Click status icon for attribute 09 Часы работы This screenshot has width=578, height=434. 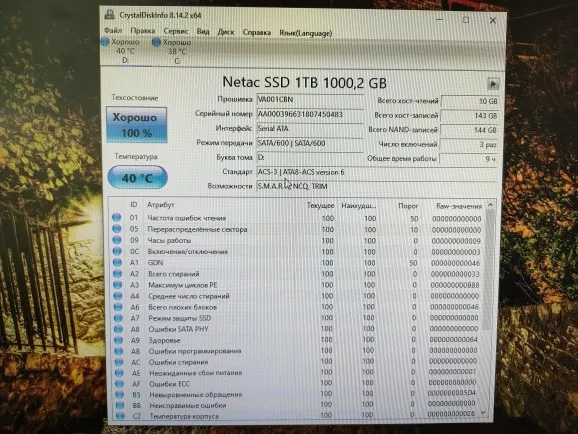coord(117,240)
